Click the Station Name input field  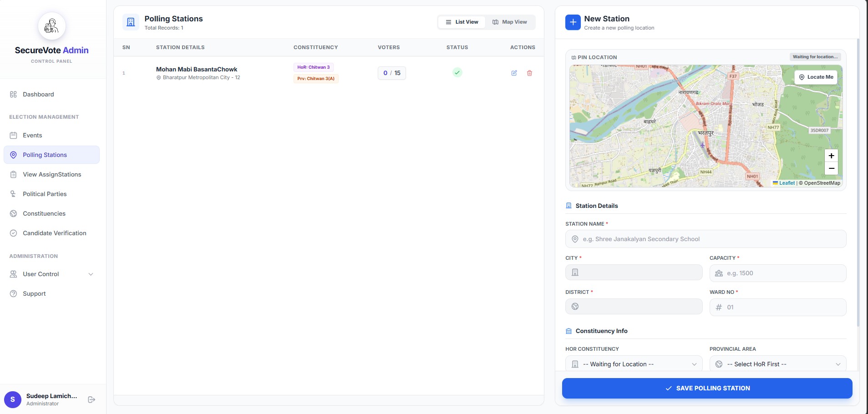tap(706, 239)
